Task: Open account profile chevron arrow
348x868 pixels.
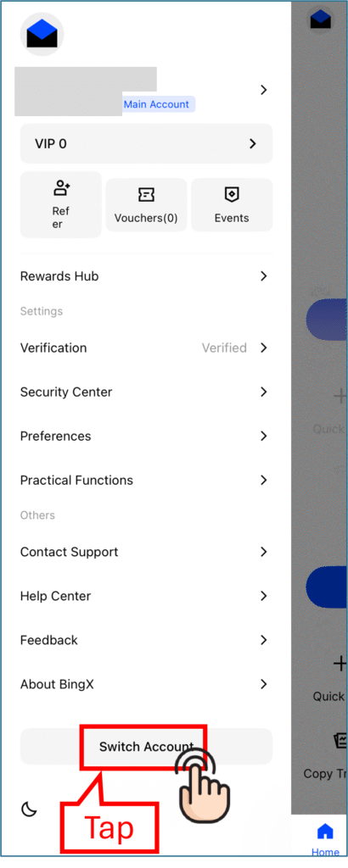Action: (264, 90)
